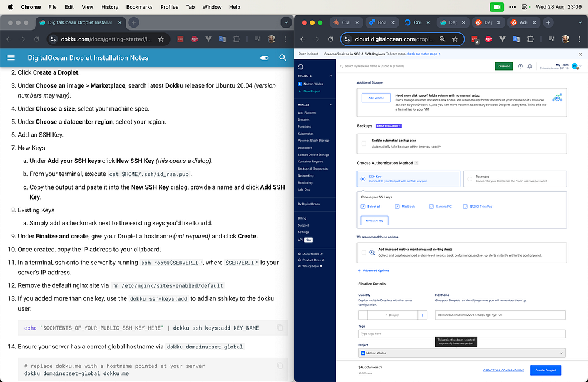Viewport: 588px width, 382px height.
Task: Open My Team account dropdown
Action: (x=560, y=67)
